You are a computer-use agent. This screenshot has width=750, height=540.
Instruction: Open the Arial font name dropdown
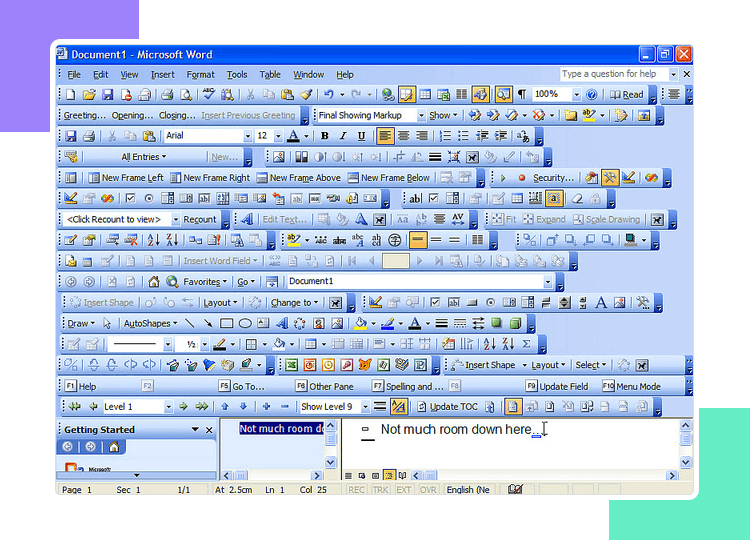247,136
